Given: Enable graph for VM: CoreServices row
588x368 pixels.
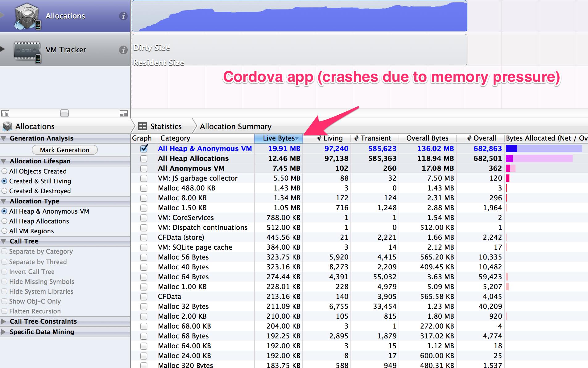Looking at the screenshot, I should coord(144,218).
